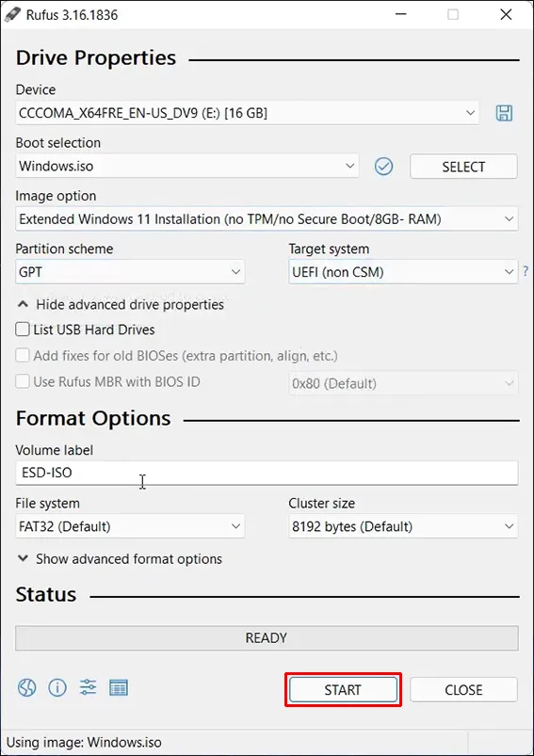Click the READY status progress bar
Image resolution: width=534 pixels, height=756 pixels.
[x=267, y=638]
